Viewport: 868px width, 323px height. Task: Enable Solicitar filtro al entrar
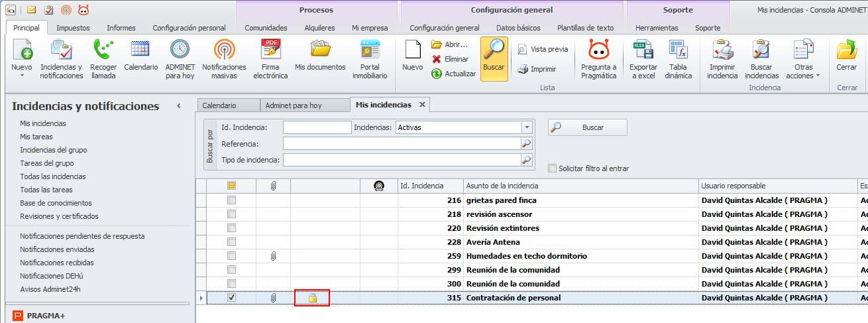(x=553, y=168)
